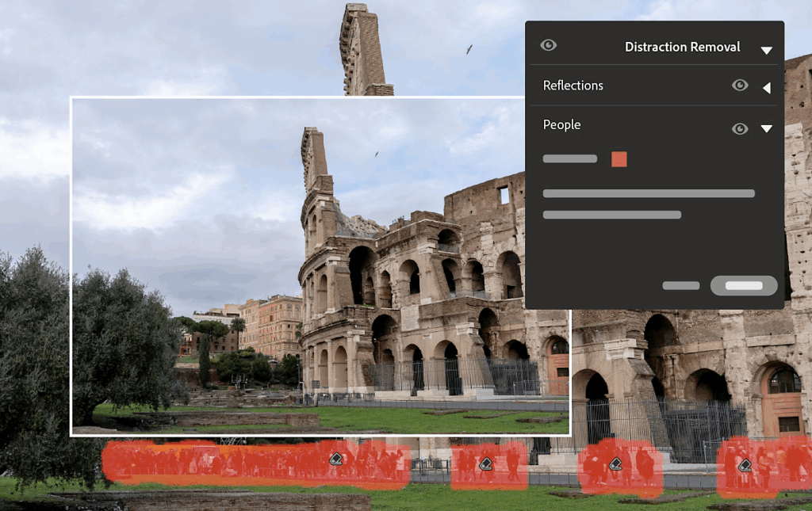Click the eraser icon on the large crowd mask

pos(336,459)
